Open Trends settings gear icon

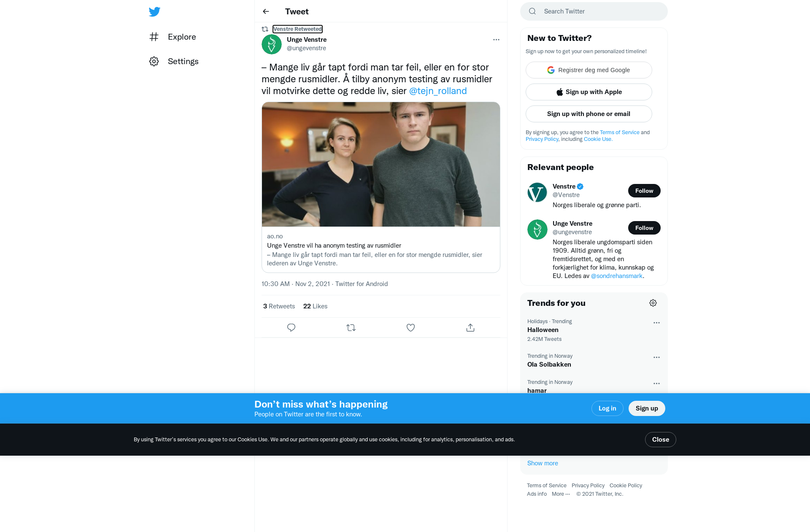653,303
